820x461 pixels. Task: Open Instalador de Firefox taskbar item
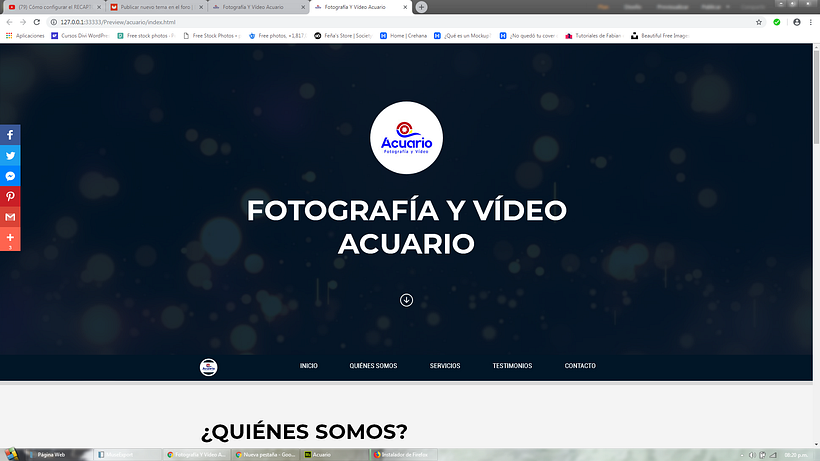tap(403, 455)
